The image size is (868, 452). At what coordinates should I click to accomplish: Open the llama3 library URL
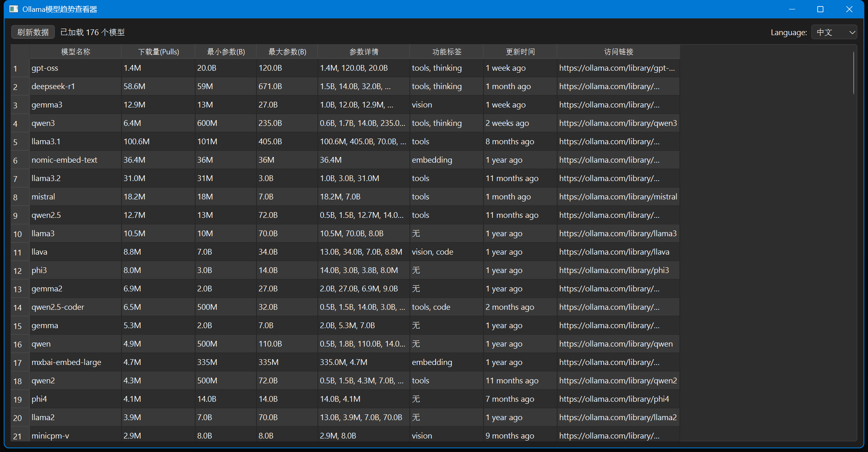pyautogui.click(x=618, y=233)
